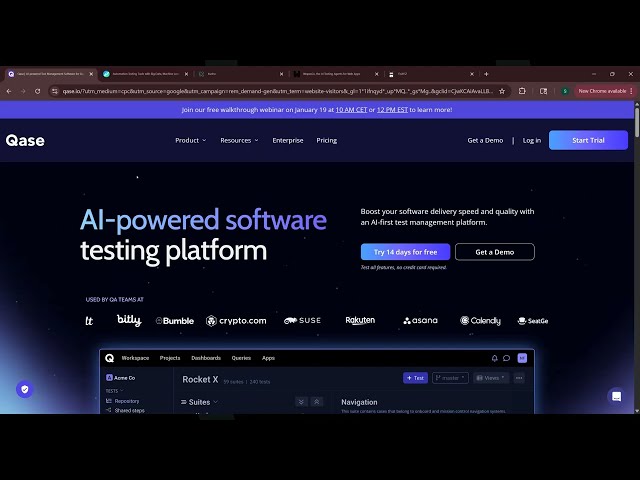Switch to the second browser tab
The image size is (640, 480).
(x=145, y=74)
